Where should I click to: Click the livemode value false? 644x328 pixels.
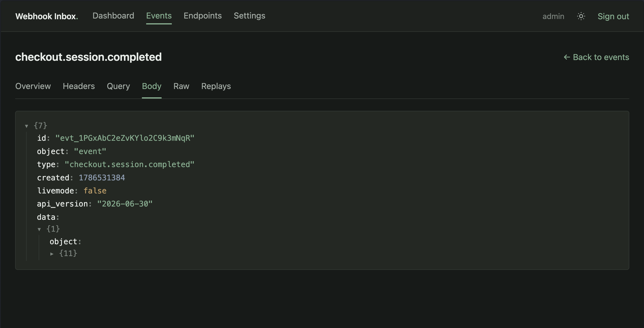(x=95, y=191)
